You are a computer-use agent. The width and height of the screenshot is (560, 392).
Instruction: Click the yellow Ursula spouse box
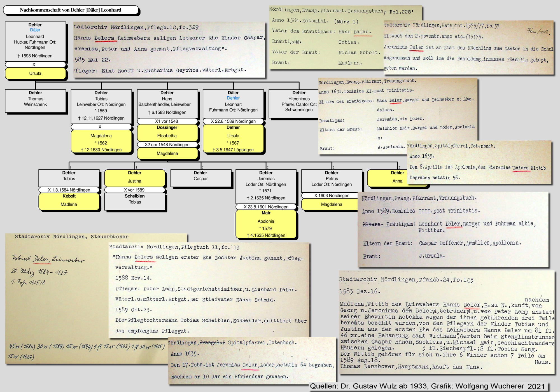click(x=35, y=73)
